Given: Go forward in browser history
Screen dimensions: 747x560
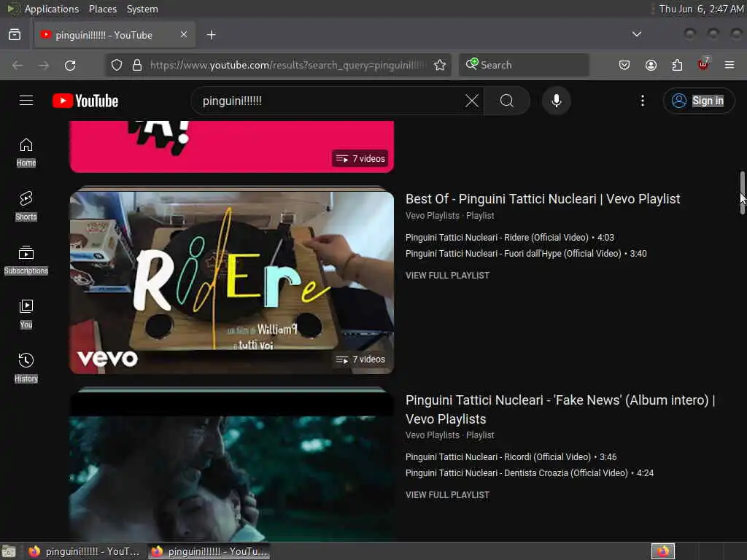Looking at the screenshot, I should [x=44, y=65].
